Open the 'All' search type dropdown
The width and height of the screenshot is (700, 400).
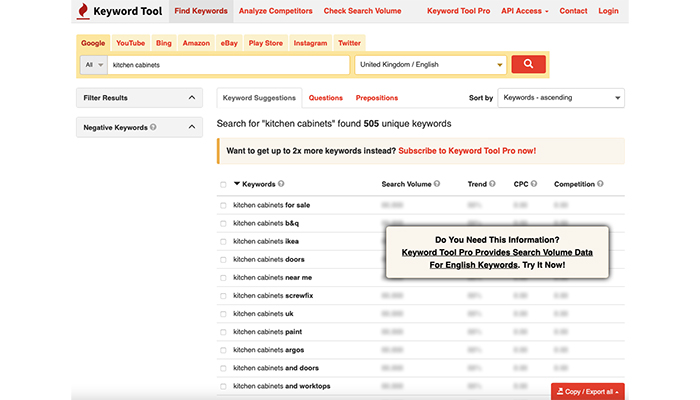click(94, 65)
